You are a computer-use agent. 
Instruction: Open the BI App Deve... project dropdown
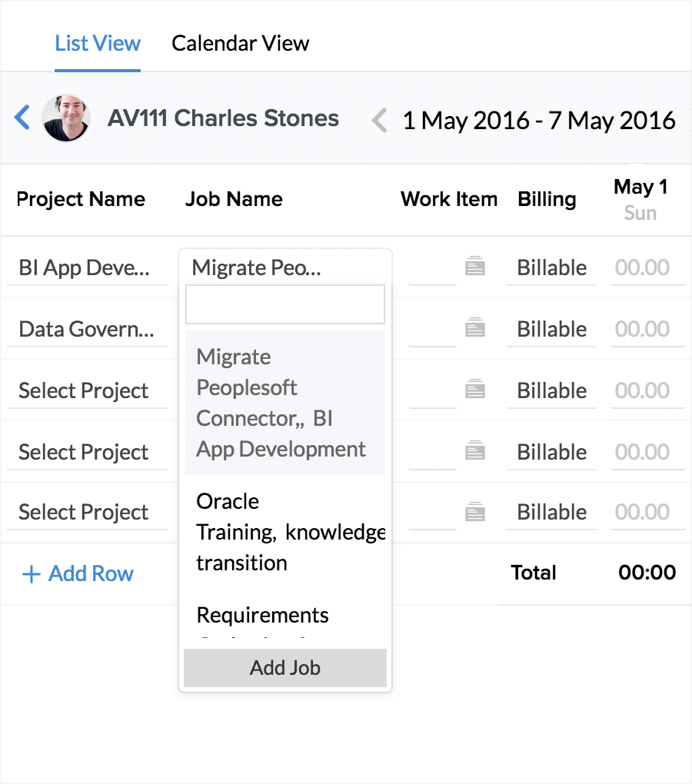[x=88, y=268]
